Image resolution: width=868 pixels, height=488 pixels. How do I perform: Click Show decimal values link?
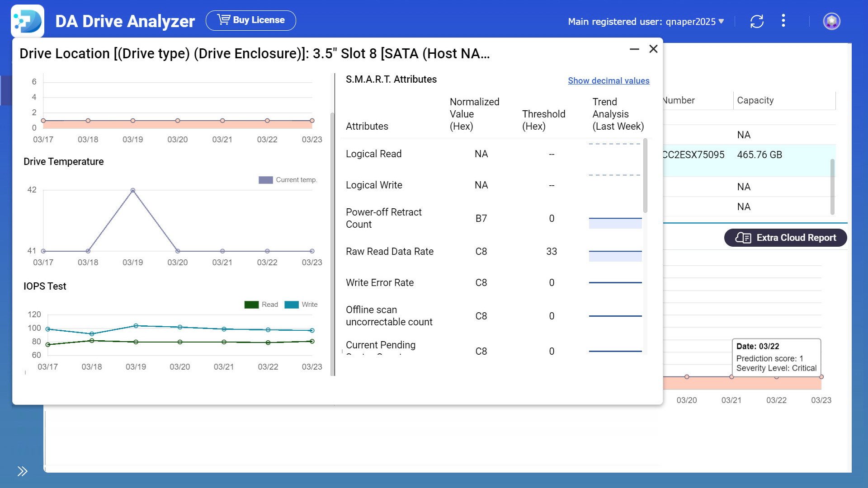[x=609, y=80]
